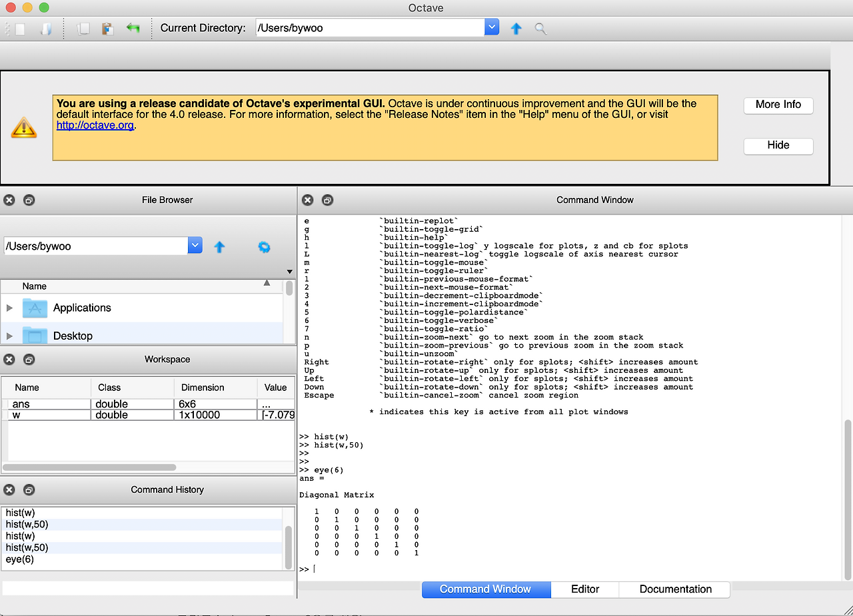Click the undo arrow in the toolbar
853x616 pixels.
(133, 28)
